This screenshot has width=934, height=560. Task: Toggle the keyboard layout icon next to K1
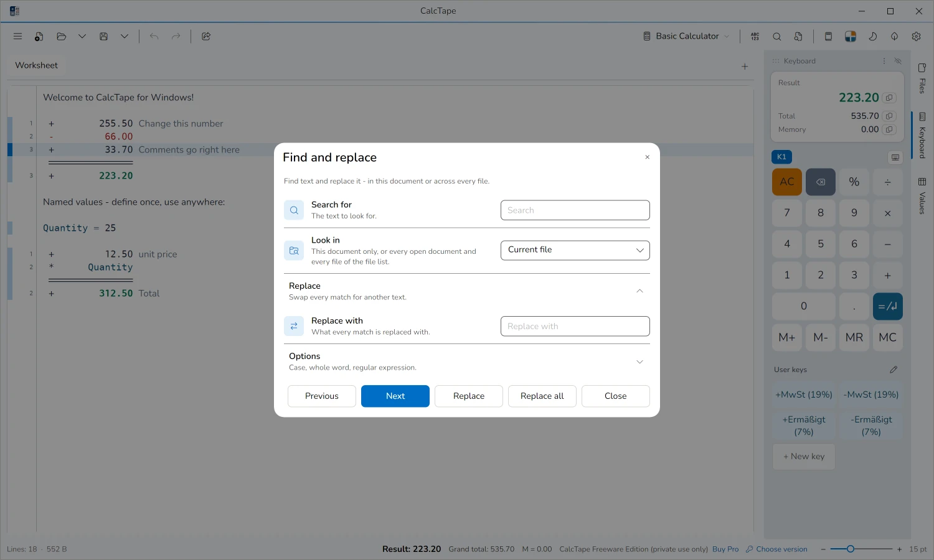[x=895, y=157]
